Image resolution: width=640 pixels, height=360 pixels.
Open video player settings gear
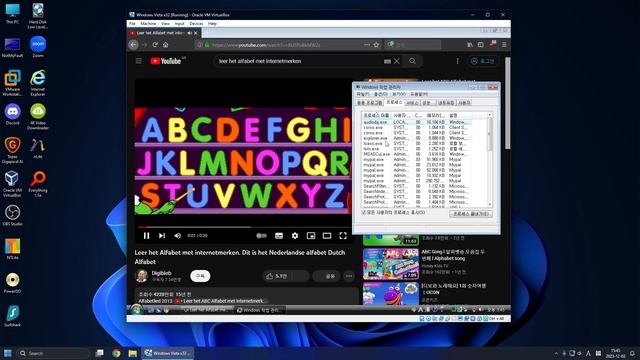(x=295, y=236)
